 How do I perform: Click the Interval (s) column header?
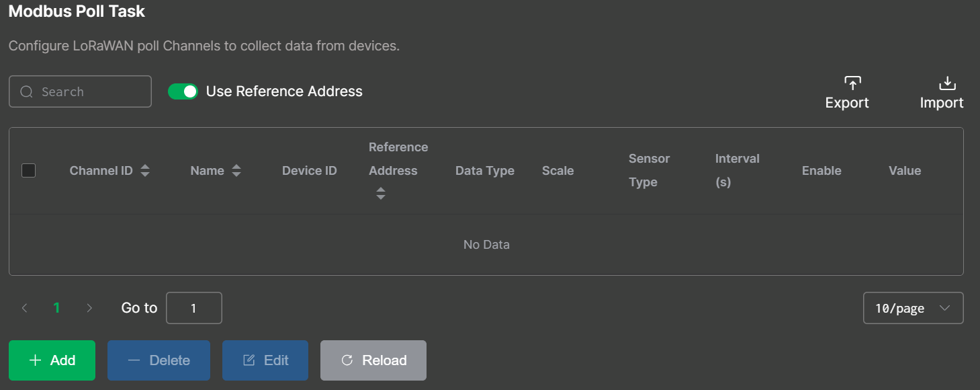tap(738, 171)
